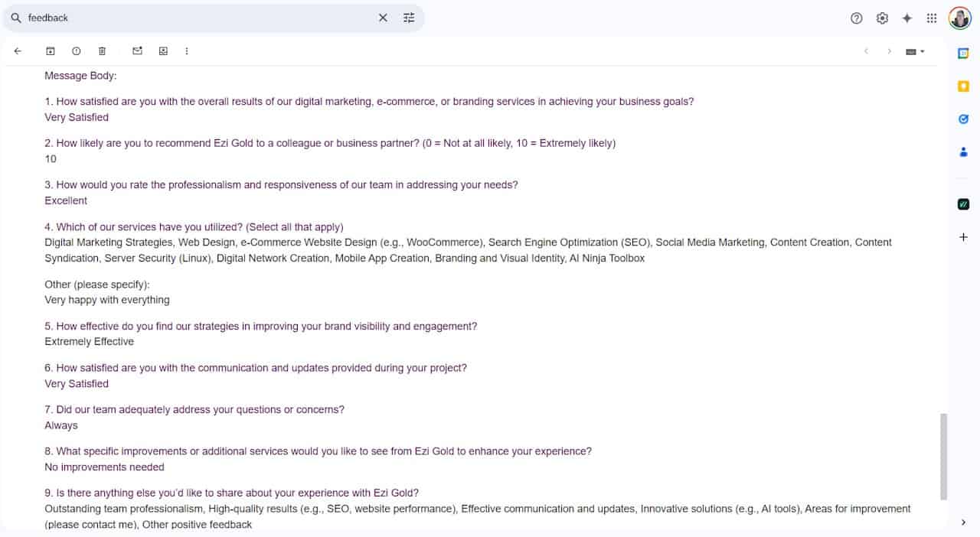
Task: Get add-ons with the plus icon
Action: click(964, 237)
